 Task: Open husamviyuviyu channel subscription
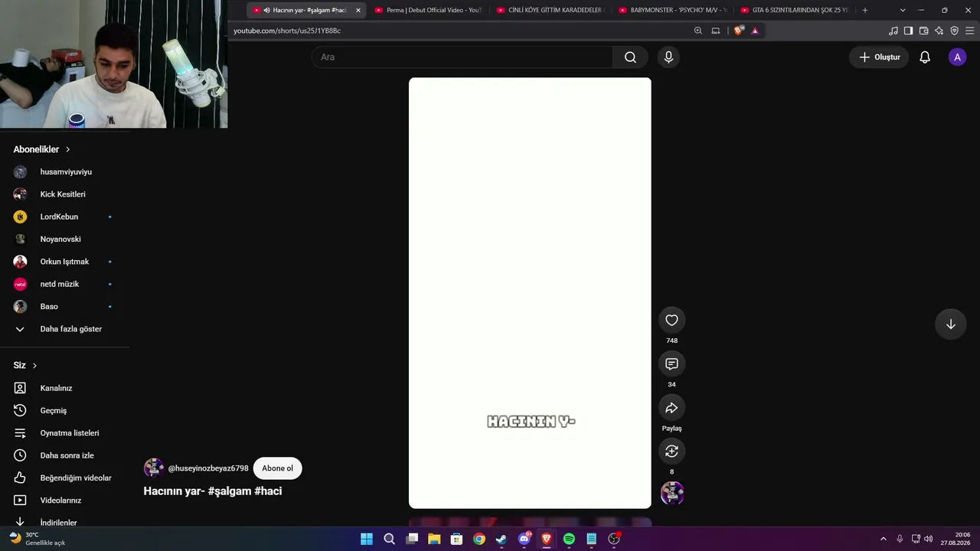coord(65,172)
